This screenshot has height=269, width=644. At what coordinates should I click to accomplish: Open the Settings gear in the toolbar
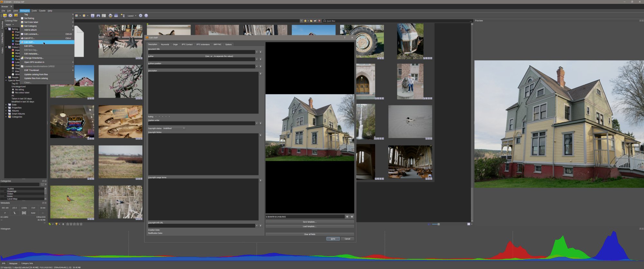[140, 15]
